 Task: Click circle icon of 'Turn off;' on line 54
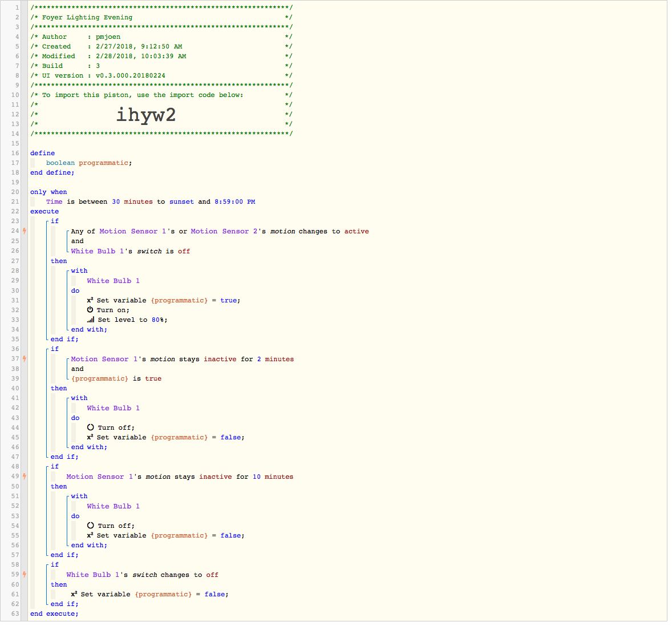coord(91,525)
